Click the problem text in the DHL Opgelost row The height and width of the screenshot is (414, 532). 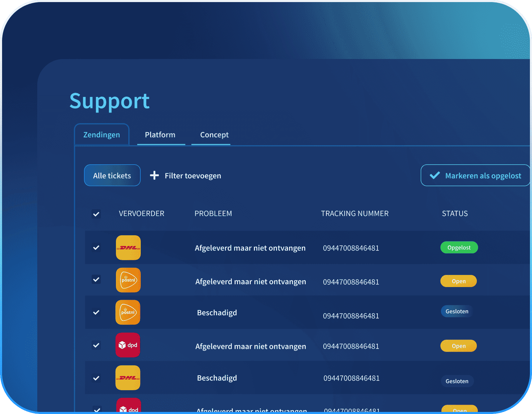(250, 248)
